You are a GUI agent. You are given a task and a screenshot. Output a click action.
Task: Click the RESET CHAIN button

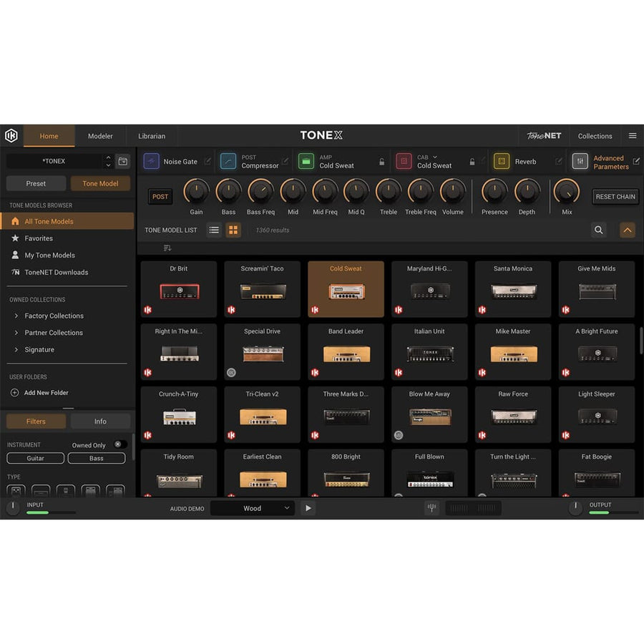pos(615,197)
